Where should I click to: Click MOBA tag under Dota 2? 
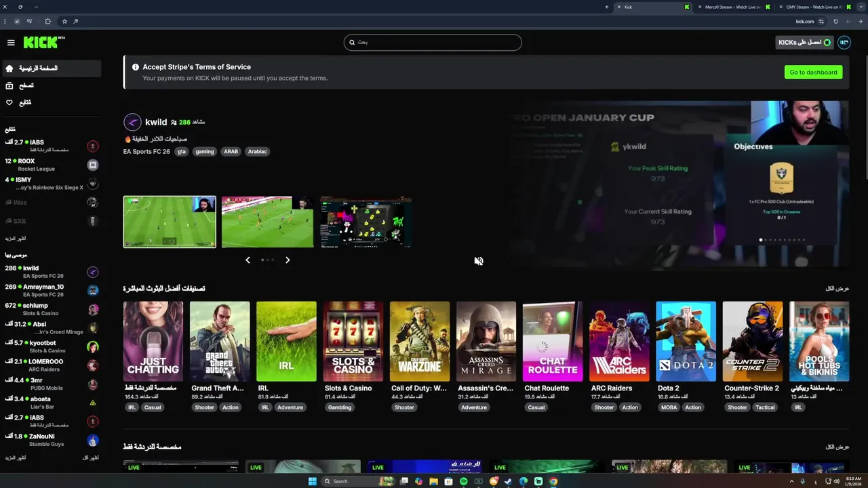tap(669, 407)
